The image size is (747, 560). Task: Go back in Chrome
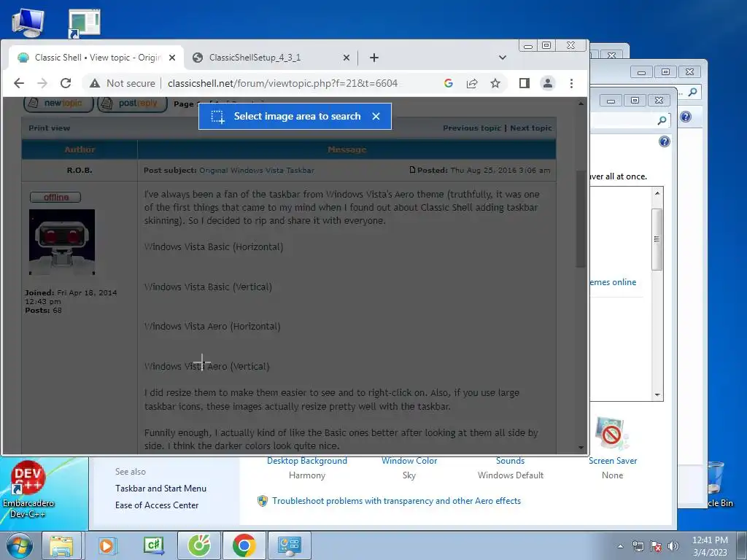(18, 83)
